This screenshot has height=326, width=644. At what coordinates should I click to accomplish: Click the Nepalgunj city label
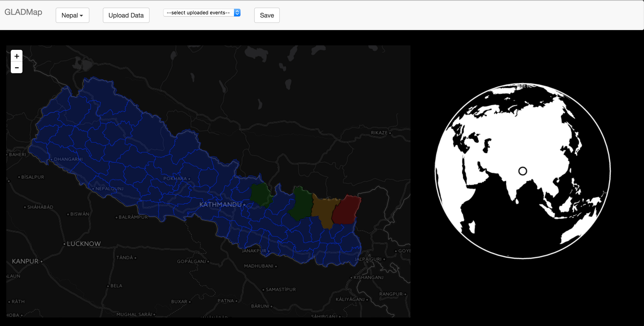point(109,189)
